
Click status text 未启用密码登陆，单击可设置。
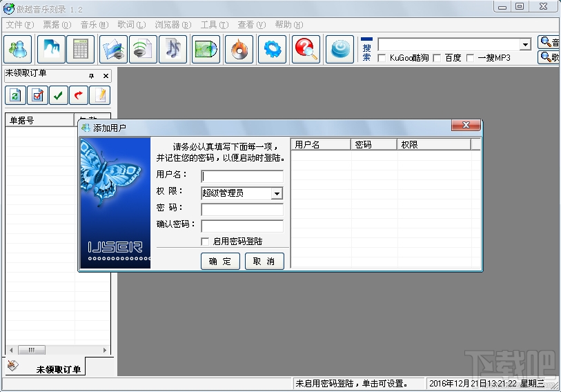(x=352, y=384)
